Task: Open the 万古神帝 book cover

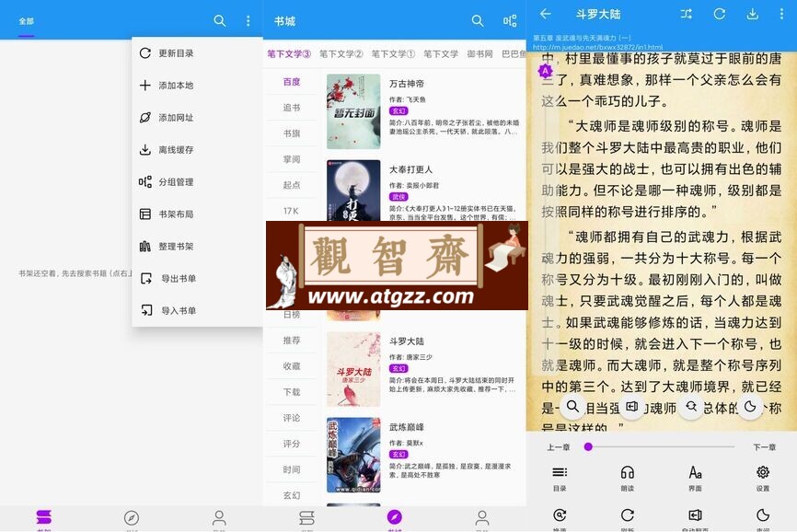Action: [353, 111]
